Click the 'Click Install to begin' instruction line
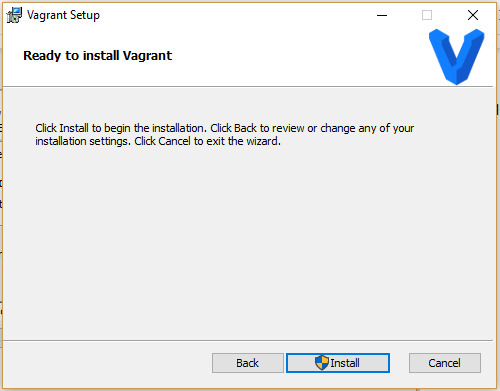The width and height of the screenshot is (500, 391). click(x=225, y=128)
